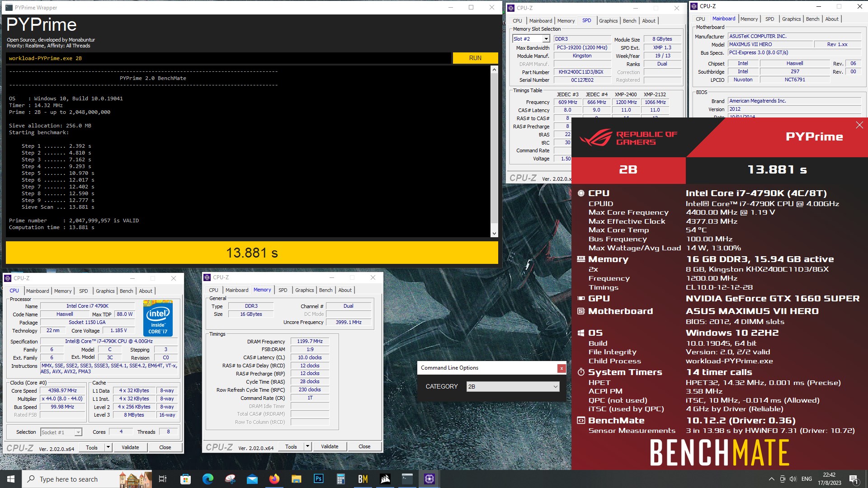Switch to Graphics tab in Mainboard CPU-Z window
Image resolution: width=868 pixels, height=488 pixels.
click(x=791, y=19)
